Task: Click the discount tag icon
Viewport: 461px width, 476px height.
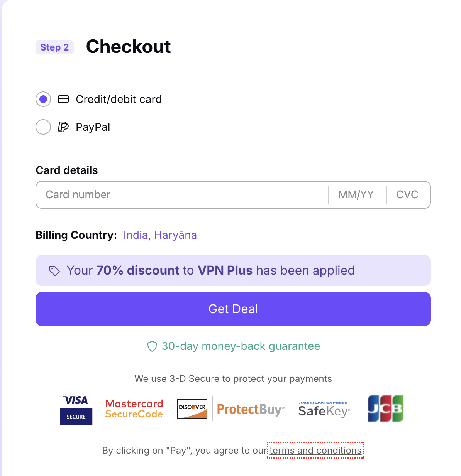Action: point(54,271)
